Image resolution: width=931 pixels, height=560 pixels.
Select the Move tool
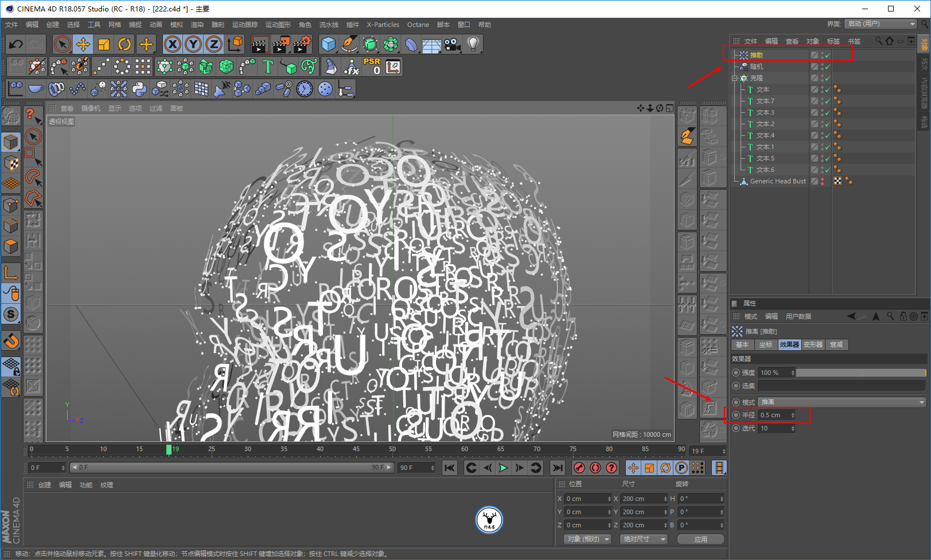(x=83, y=44)
